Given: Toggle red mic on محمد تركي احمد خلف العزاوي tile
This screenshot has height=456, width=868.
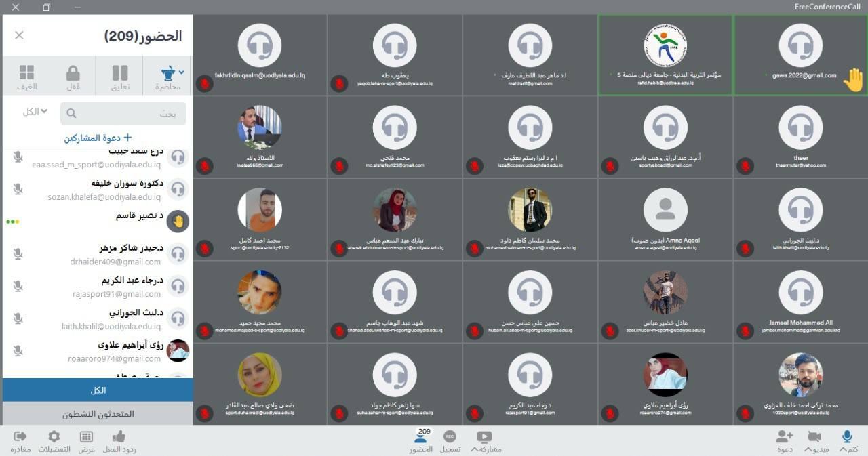Looking at the screenshot, I should click(746, 413).
